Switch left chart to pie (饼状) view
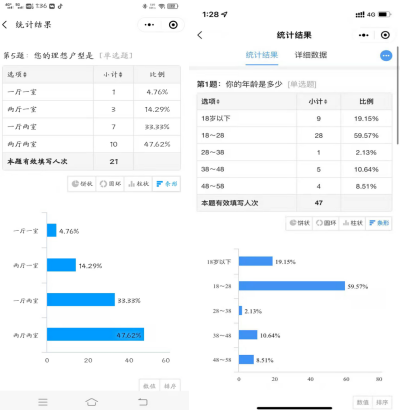Image resolution: width=402 pixels, height=410 pixels. coord(82,184)
